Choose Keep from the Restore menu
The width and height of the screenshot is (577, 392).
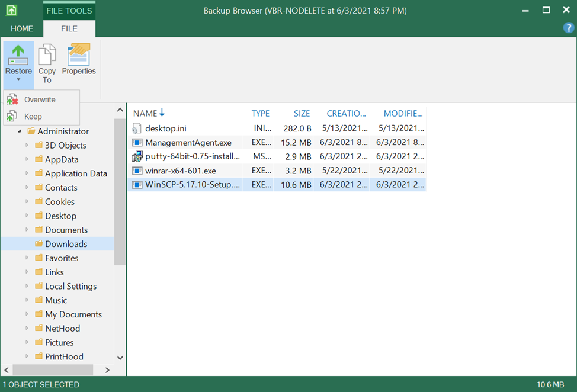click(x=33, y=117)
